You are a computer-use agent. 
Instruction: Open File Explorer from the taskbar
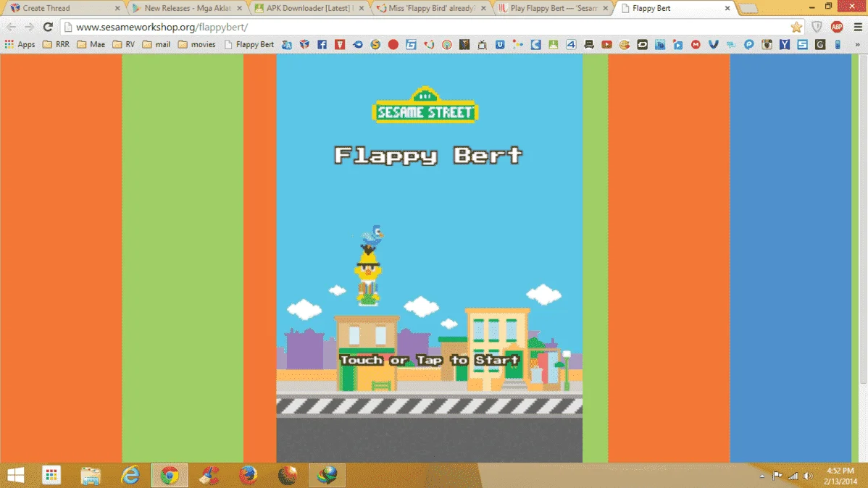pos(91,475)
